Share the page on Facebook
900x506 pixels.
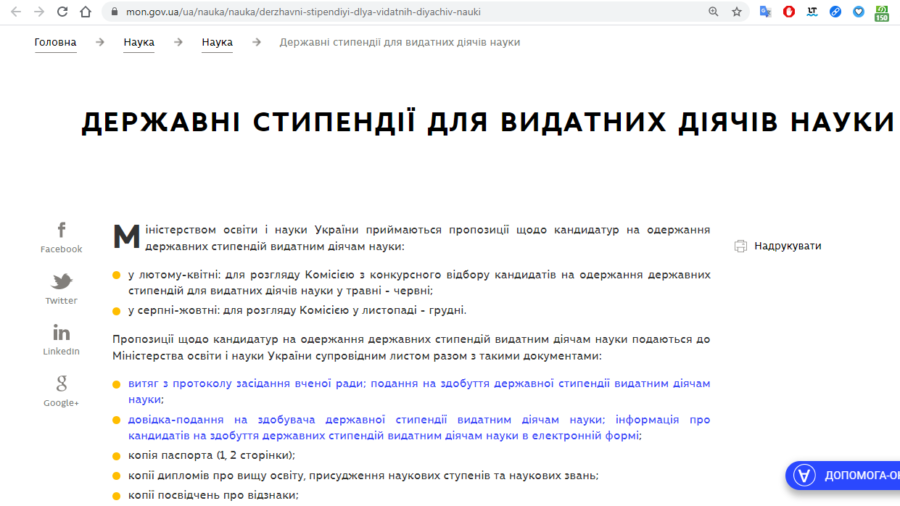(61, 238)
